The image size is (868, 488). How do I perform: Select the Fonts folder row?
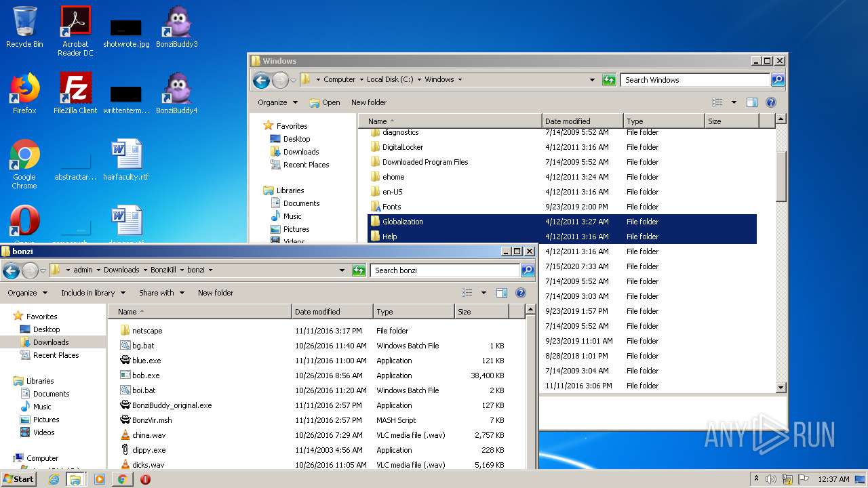562,207
